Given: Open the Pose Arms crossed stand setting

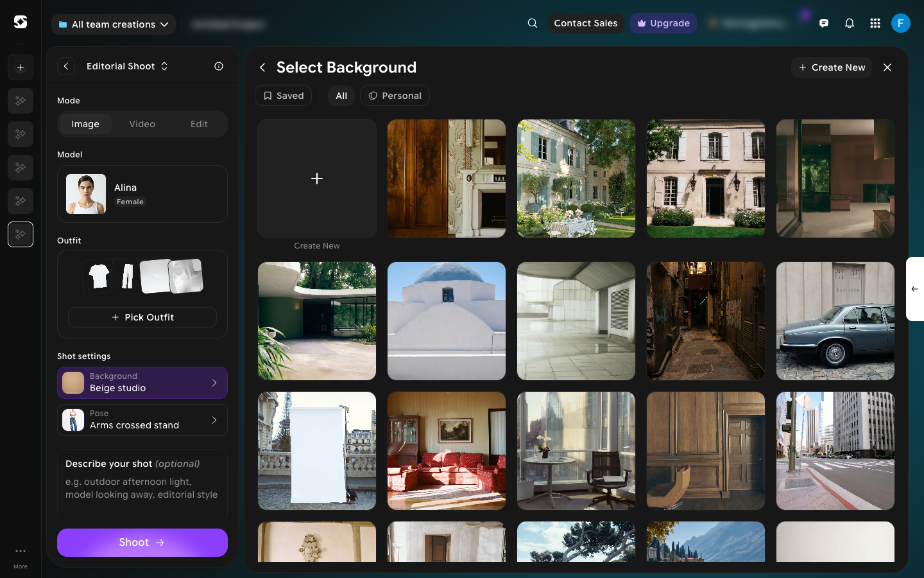Looking at the screenshot, I should [142, 420].
